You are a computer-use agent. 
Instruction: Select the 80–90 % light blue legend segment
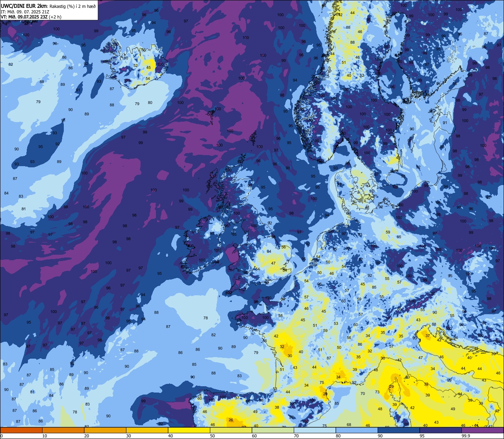click(357, 430)
